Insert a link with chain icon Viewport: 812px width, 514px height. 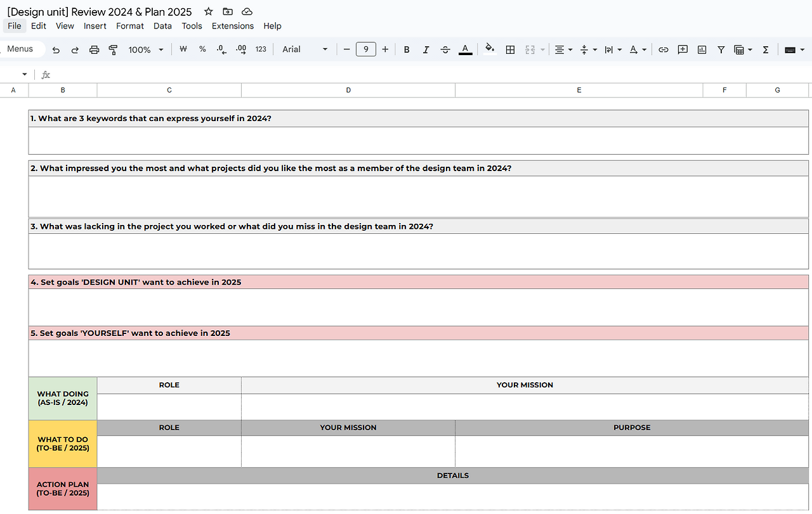pos(663,49)
